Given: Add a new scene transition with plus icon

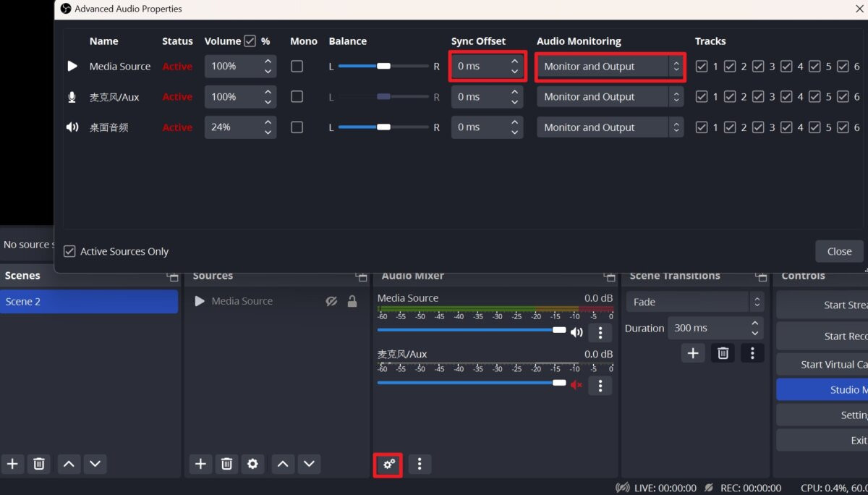Looking at the screenshot, I should 692,352.
